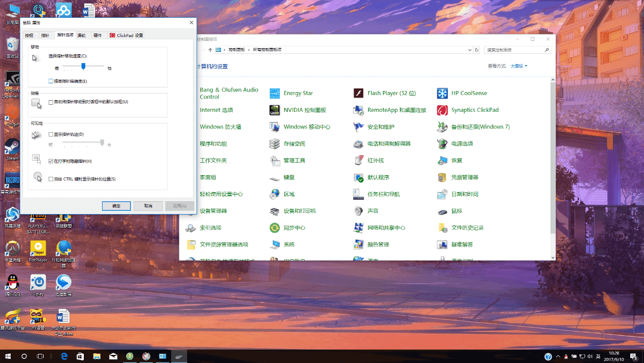This screenshot has width=644, height=363.
Task: Enable 提高指针精确度 checkbox
Action: click(51, 81)
